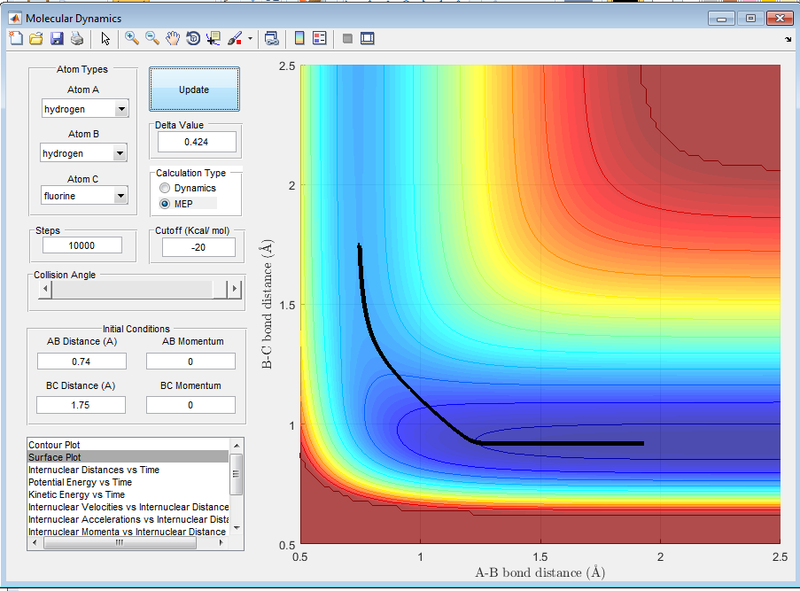Viewport: 800px width, 591px height.
Task: Select Internuclear Velocities vs Internuclear Distance
Action: click(x=129, y=507)
